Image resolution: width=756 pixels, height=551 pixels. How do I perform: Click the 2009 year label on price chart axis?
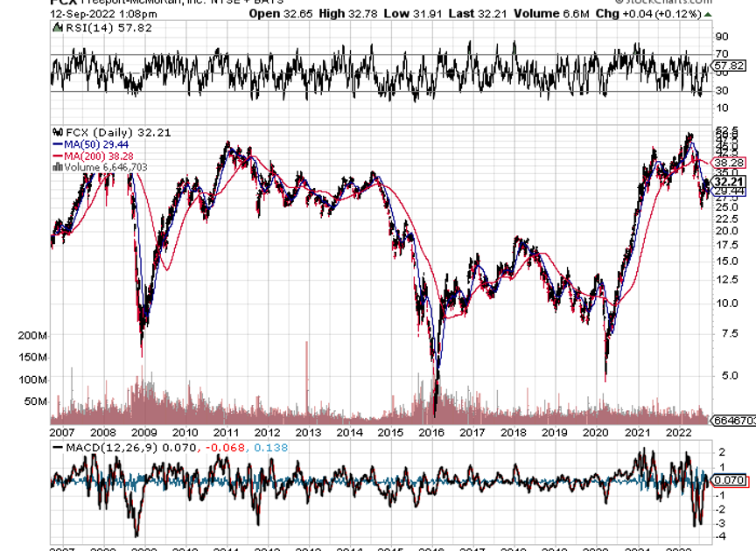(144, 432)
